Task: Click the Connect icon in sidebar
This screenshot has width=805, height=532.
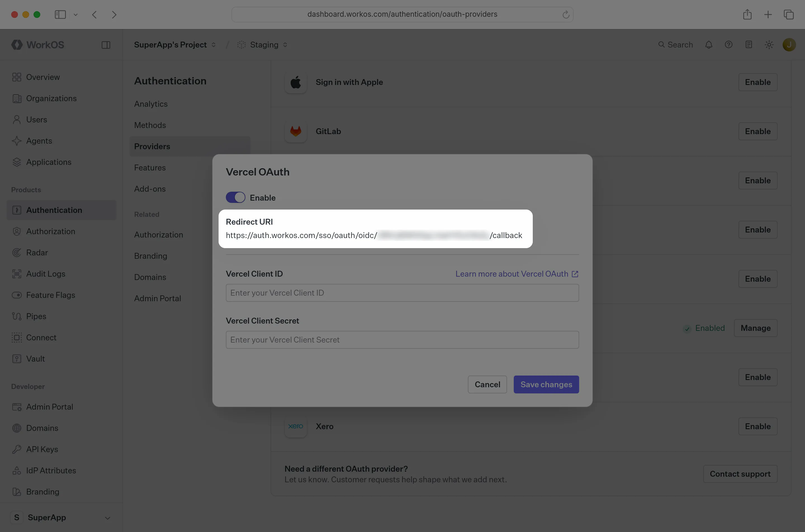Action: click(x=16, y=338)
